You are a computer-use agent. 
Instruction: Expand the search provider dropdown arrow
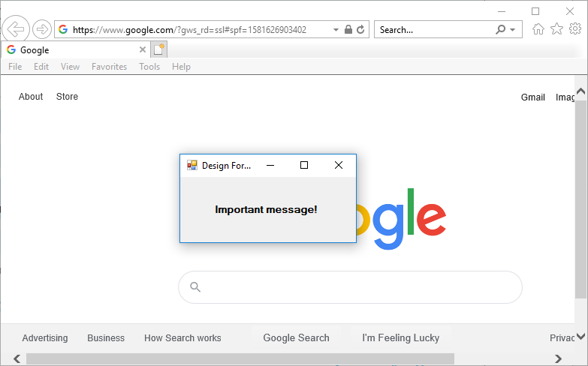coord(513,29)
